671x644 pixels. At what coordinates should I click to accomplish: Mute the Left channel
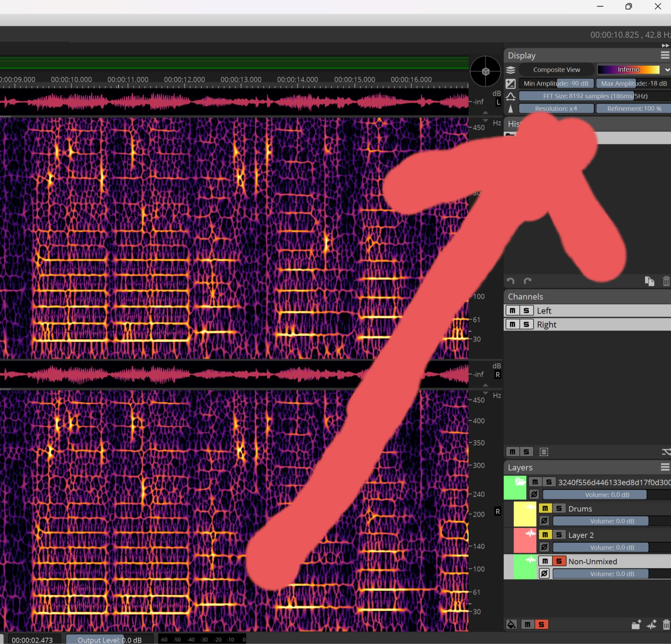(x=512, y=310)
